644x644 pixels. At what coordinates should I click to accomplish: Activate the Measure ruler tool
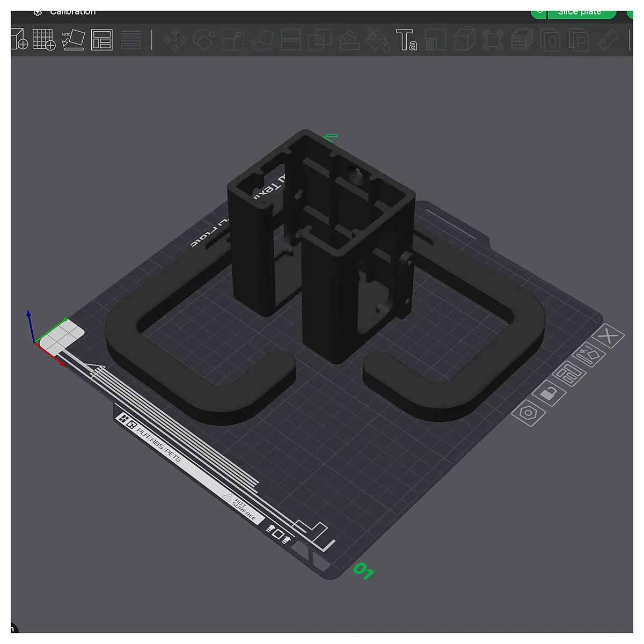(609, 40)
